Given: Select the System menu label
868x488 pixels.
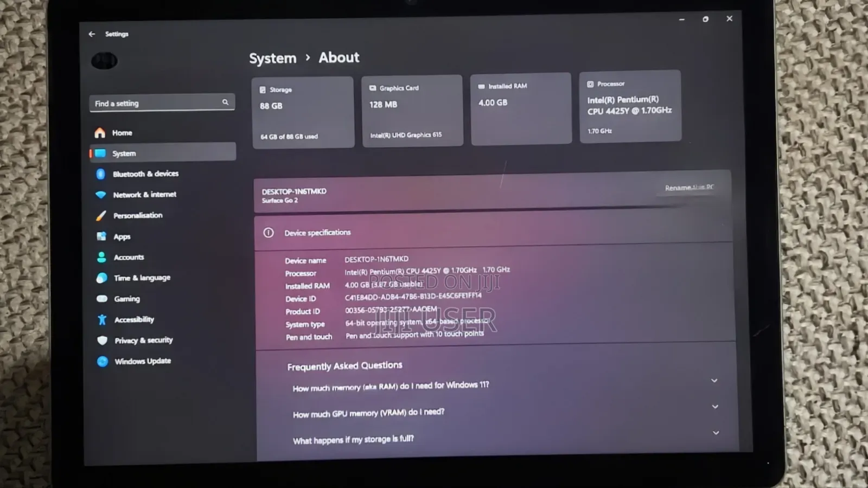Looking at the screenshot, I should coord(124,153).
